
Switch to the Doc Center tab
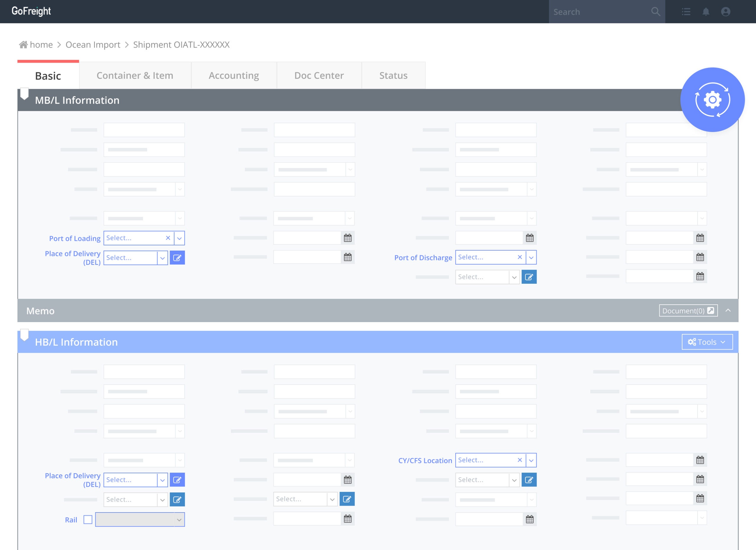pos(319,75)
